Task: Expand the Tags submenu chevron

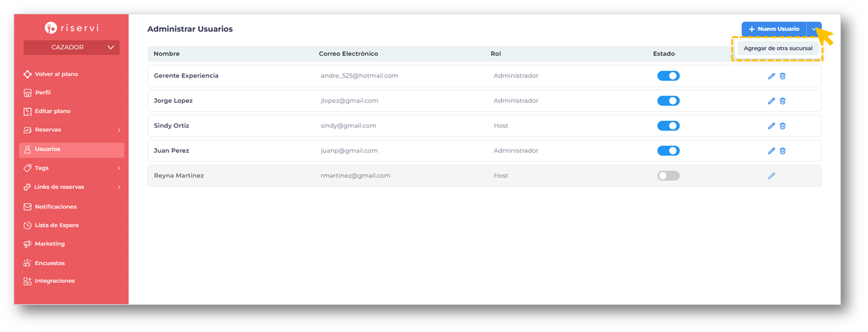Action: (x=119, y=169)
